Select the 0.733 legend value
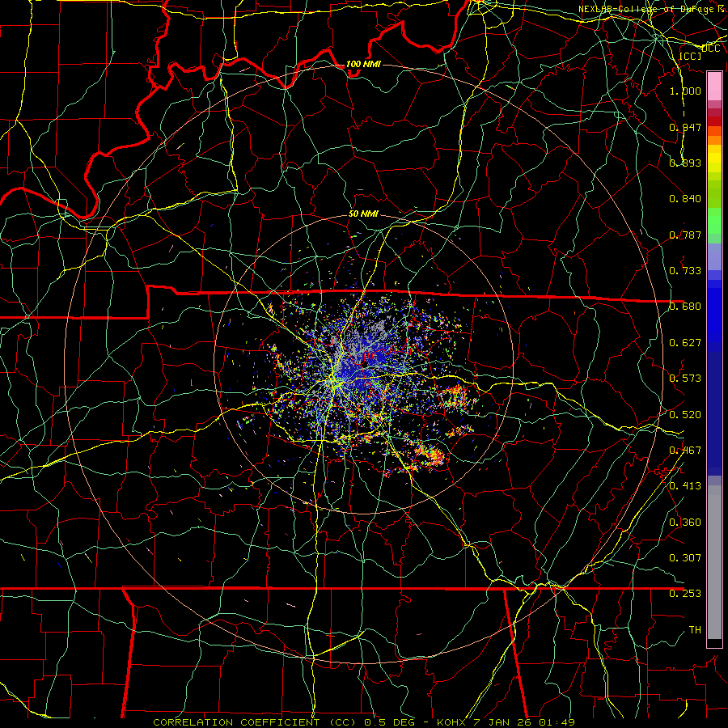Screen dimensions: 728x728 685,271
